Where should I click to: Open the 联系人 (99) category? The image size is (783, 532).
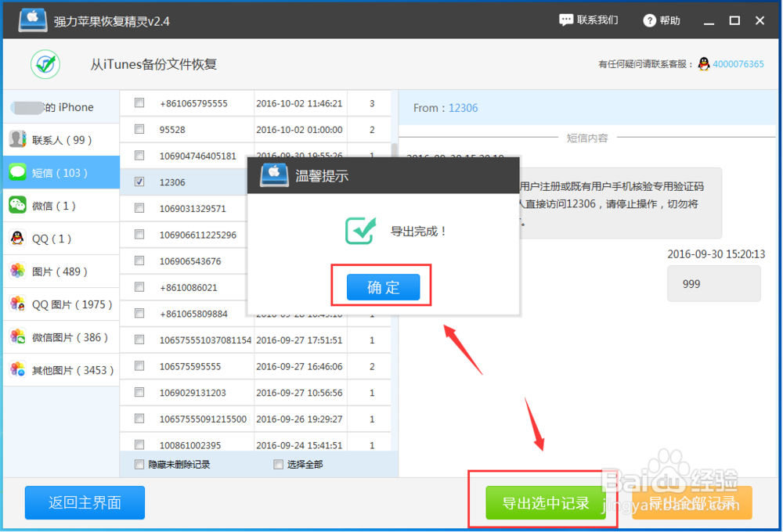pyautogui.click(x=61, y=140)
